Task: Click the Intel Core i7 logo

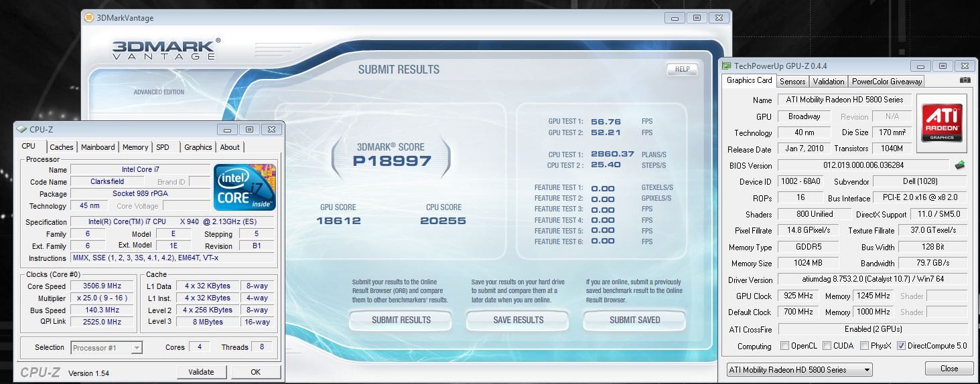Action: [x=244, y=187]
